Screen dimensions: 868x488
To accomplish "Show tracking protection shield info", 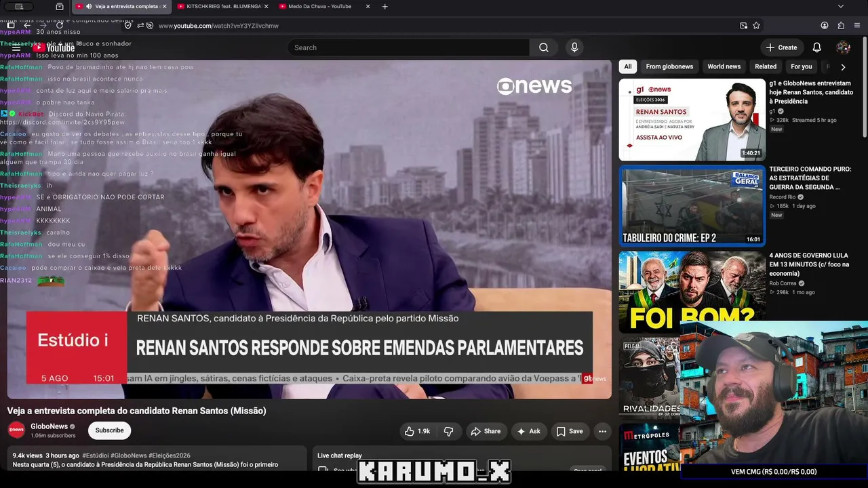I will [128, 26].
